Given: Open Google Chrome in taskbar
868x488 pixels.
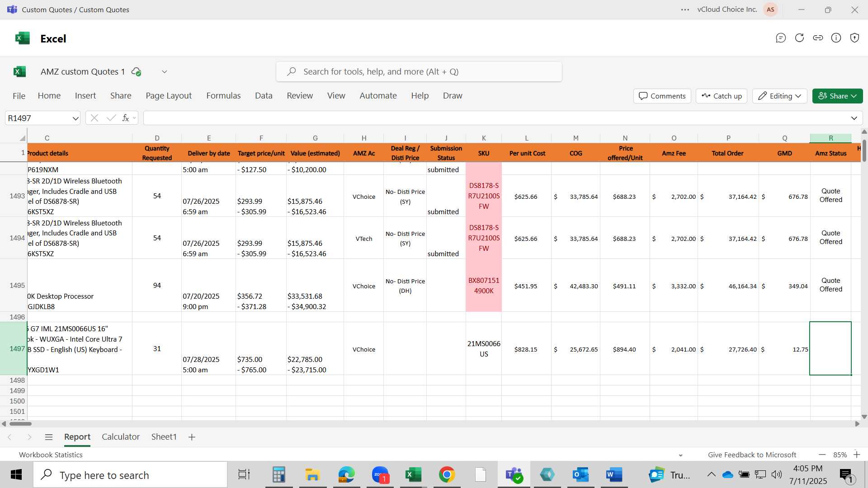Looking at the screenshot, I should pos(447,475).
